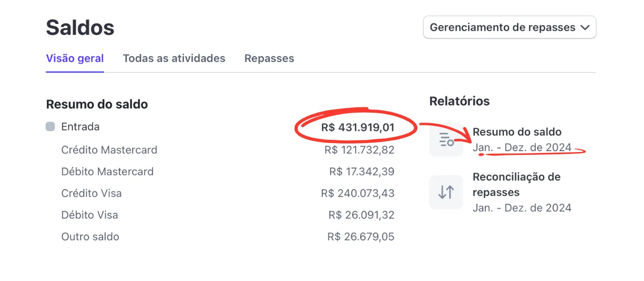Click the Reconciliação de repasses arrows icon
Image resolution: width=644 pixels, height=281 pixels.
446,192
